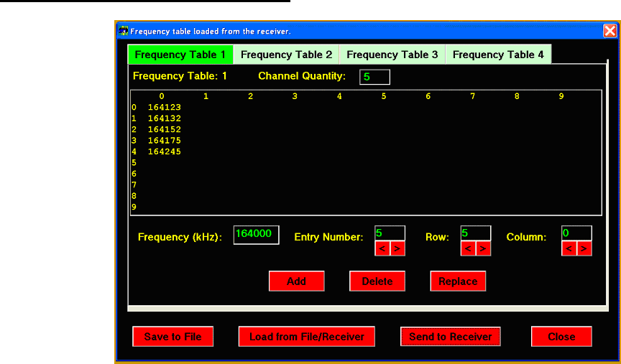Select frequency entry 164175
The height and width of the screenshot is (364, 621).
point(165,141)
